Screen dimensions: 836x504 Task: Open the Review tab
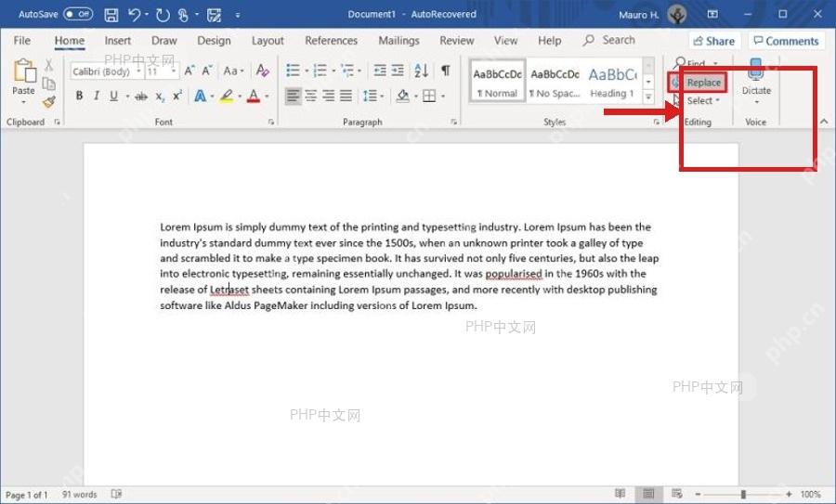click(x=456, y=41)
